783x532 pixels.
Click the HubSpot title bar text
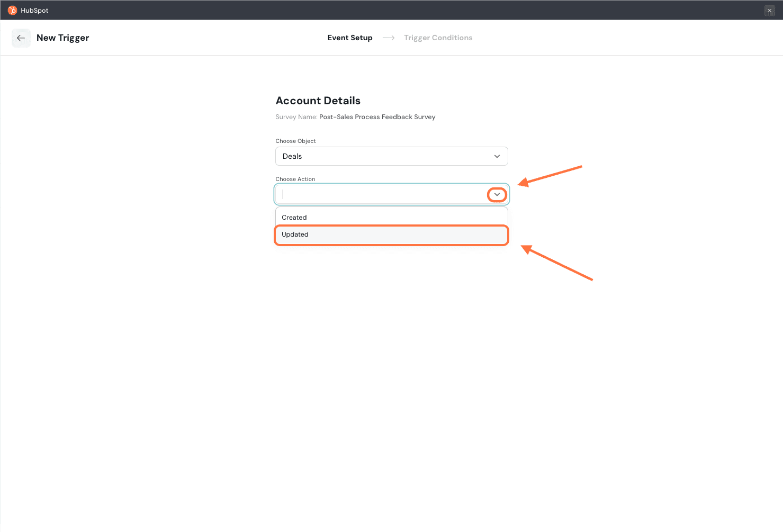pos(34,11)
